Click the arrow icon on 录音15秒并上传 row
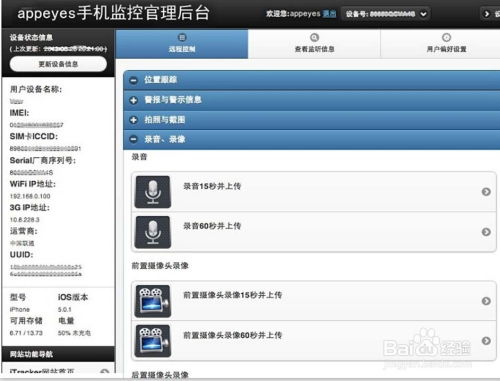Screen dimensions: 500x381 coord(486,192)
